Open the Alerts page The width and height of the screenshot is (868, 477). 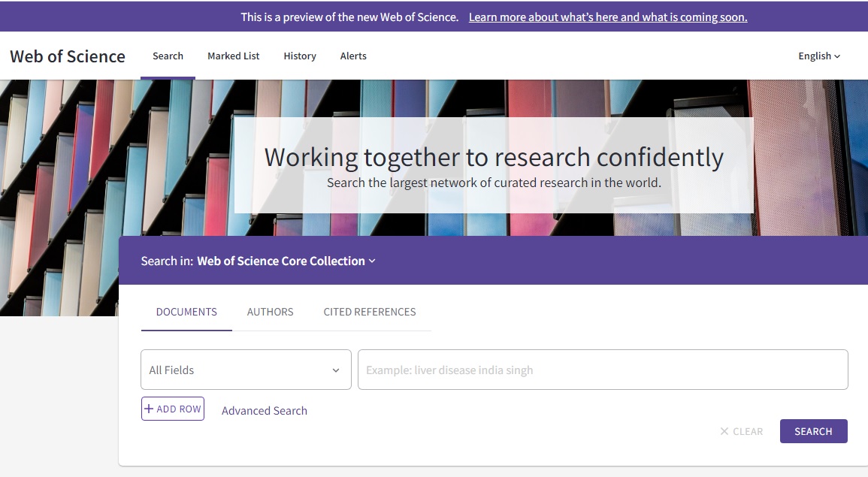353,56
